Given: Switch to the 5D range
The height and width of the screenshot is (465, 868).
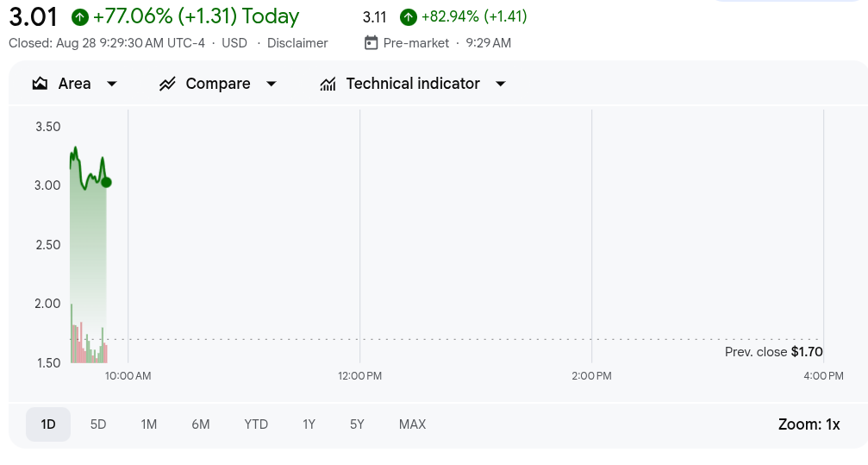Looking at the screenshot, I should [98, 424].
